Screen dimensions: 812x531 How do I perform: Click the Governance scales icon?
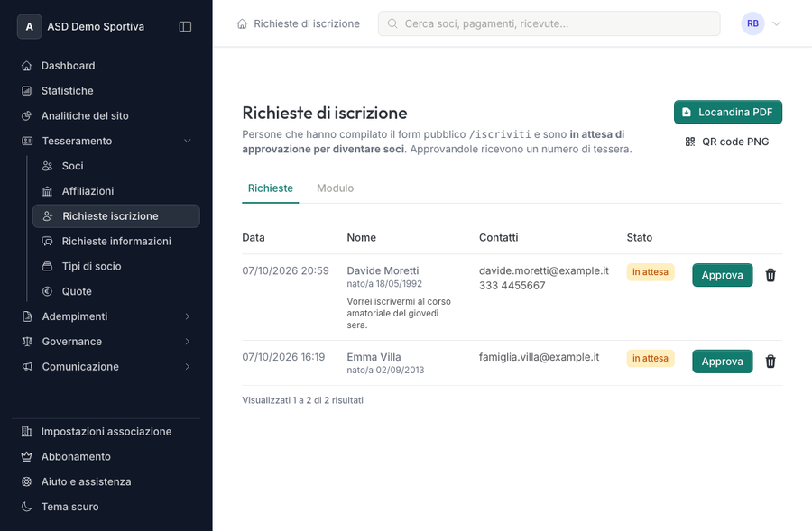coord(27,342)
